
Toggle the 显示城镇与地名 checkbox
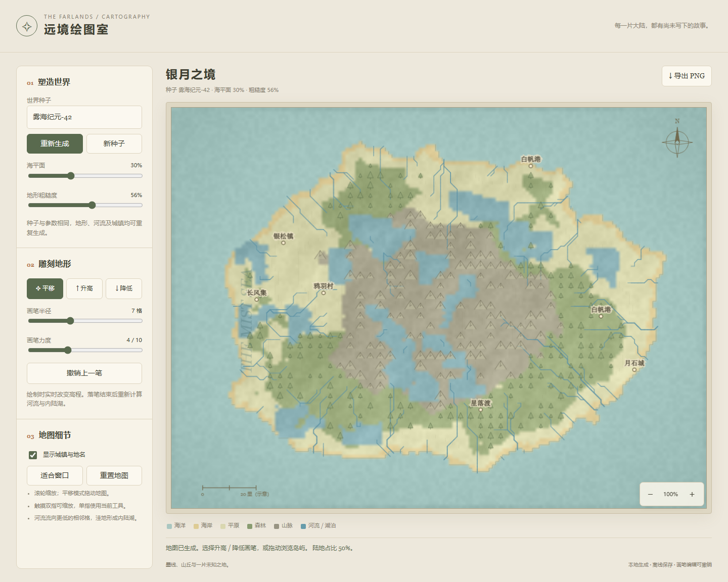pyautogui.click(x=33, y=455)
